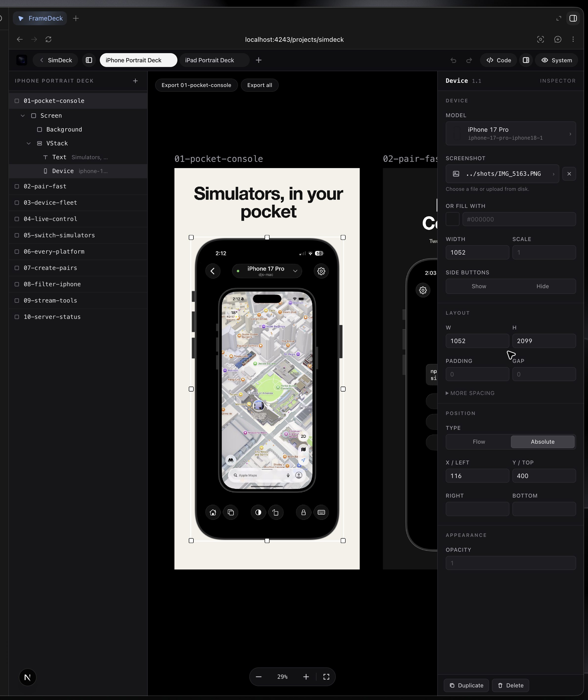Click the X / LEFT position field
This screenshot has width=588, height=700.
pyautogui.click(x=477, y=476)
